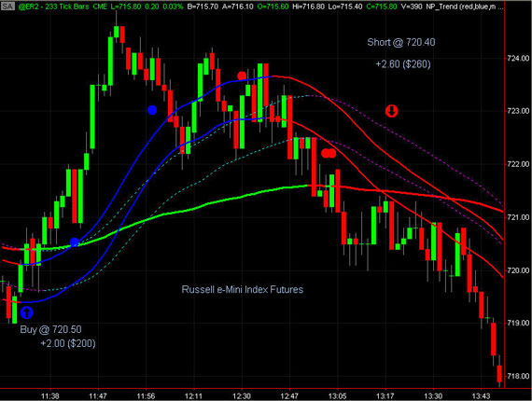The width and height of the screenshot is (532, 401).
Task: Click the 724.00 price axis label
Action: tap(518, 59)
